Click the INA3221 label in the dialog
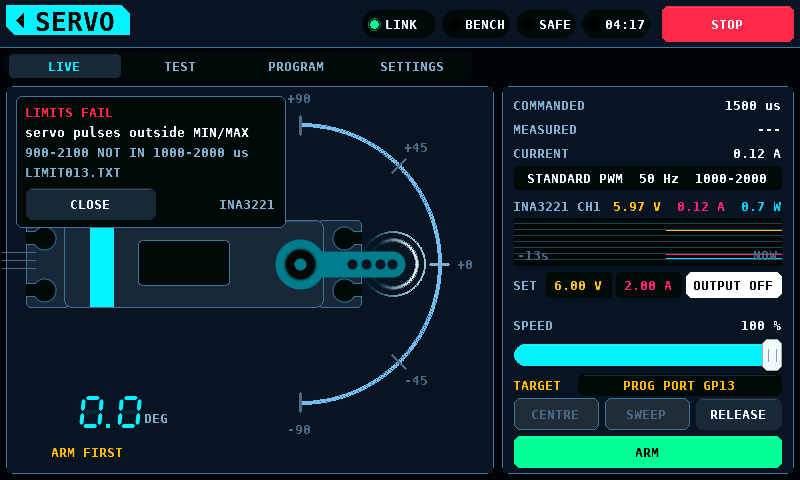Viewport: 800px width, 480px height. coord(246,205)
